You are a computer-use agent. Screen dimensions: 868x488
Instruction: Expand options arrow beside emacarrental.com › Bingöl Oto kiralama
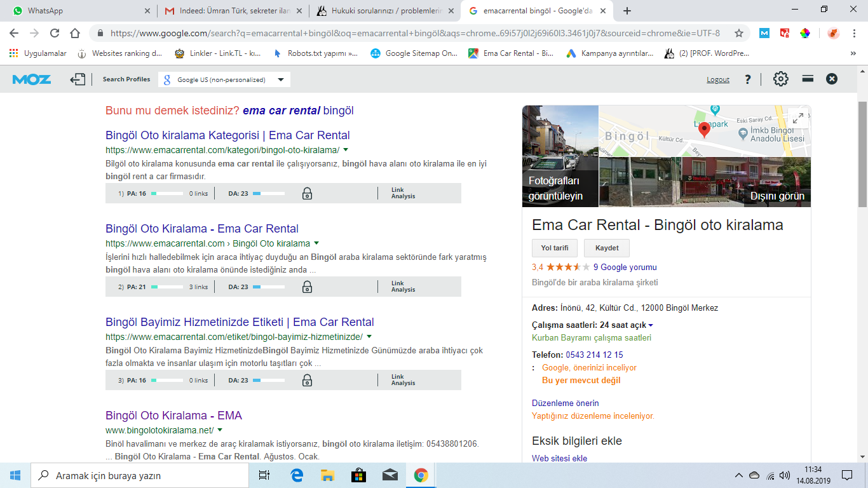[x=316, y=243]
